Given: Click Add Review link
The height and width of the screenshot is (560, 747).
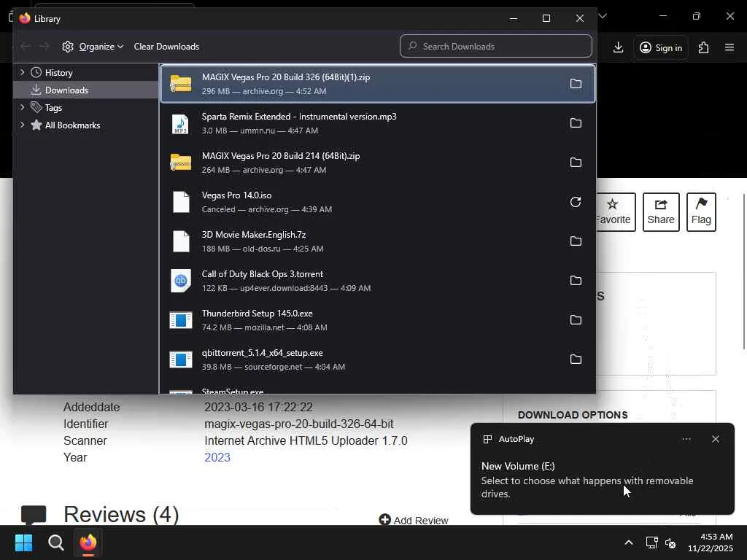Looking at the screenshot, I should [414, 520].
